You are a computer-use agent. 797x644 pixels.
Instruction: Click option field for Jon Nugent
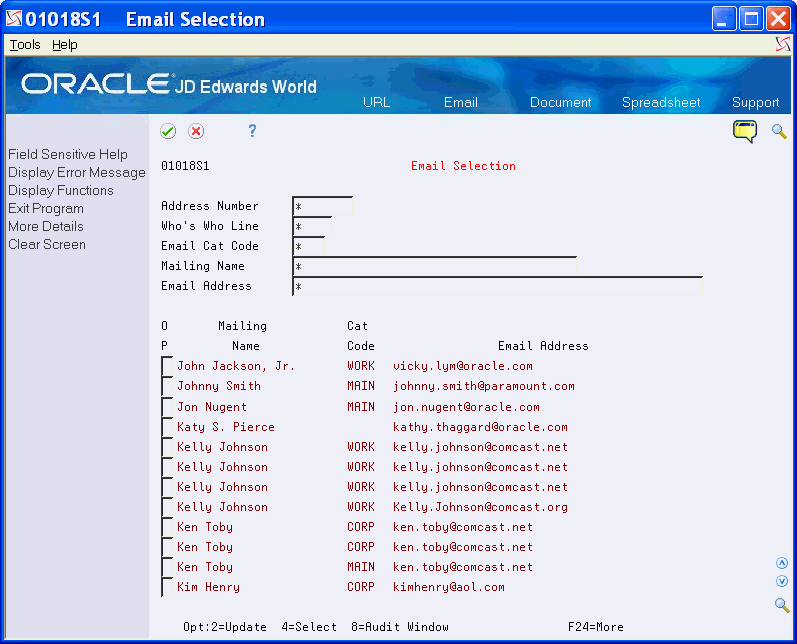pos(167,407)
